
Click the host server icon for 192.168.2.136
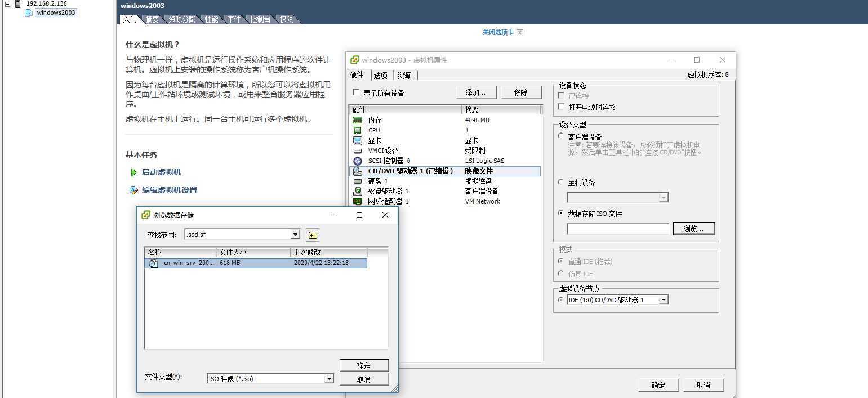click(18, 3)
